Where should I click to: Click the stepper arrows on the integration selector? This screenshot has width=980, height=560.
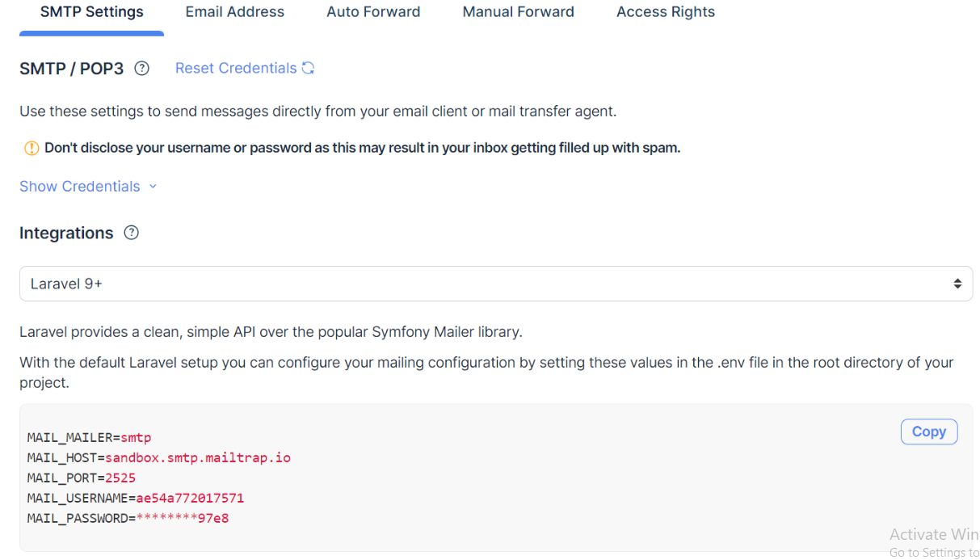pyautogui.click(x=958, y=283)
